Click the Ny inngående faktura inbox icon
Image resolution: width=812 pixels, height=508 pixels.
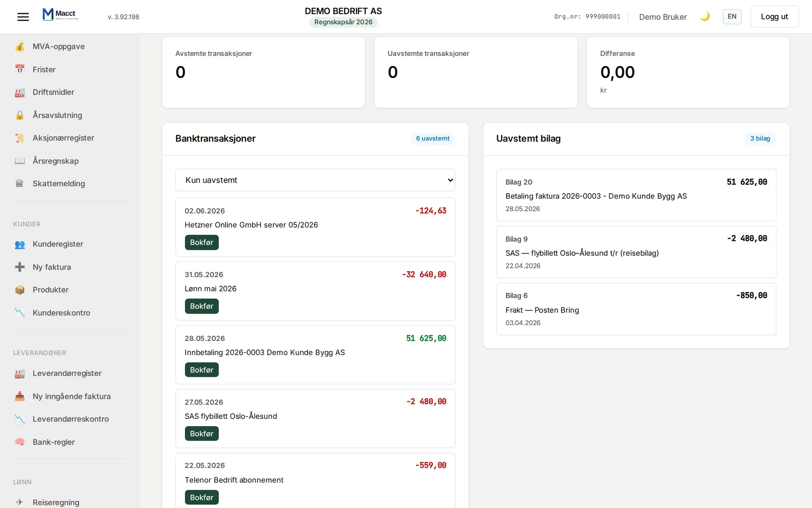[x=20, y=396]
